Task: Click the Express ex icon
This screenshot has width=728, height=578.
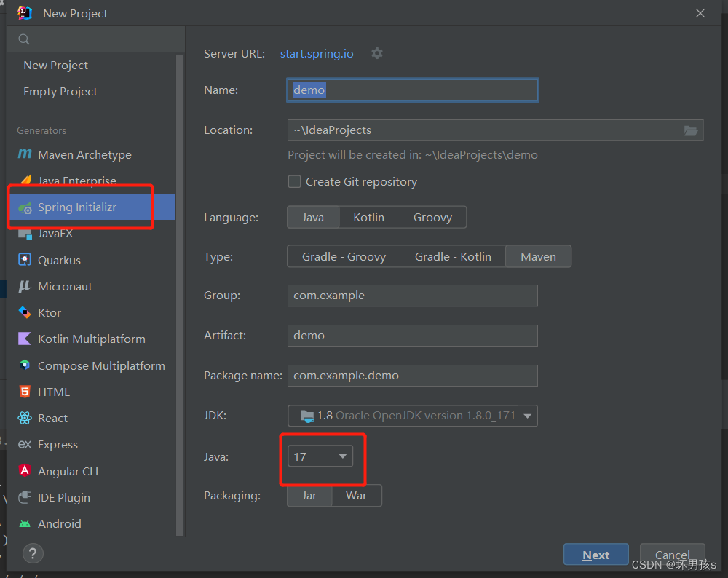Action: coord(25,445)
